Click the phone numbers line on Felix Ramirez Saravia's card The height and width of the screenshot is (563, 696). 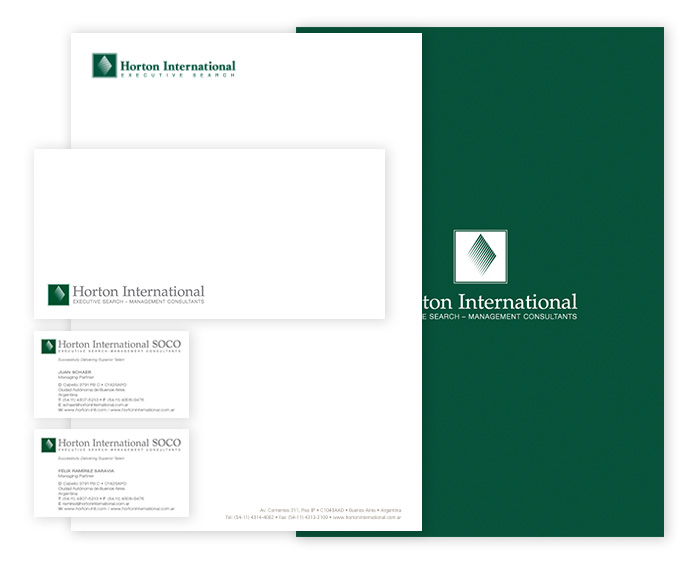coord(101,498)
